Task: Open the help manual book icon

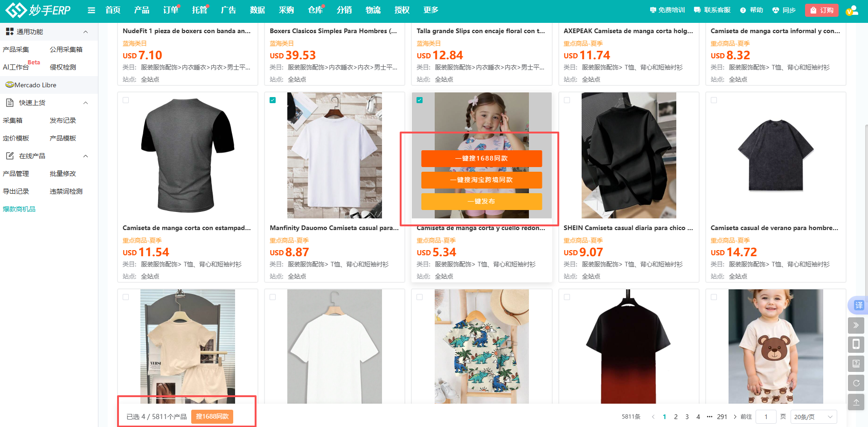Action: click(856, 364)
